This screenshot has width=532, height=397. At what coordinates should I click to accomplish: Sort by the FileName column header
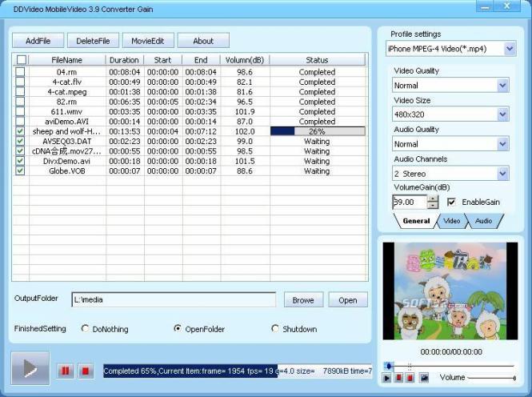tap(67, 60)
